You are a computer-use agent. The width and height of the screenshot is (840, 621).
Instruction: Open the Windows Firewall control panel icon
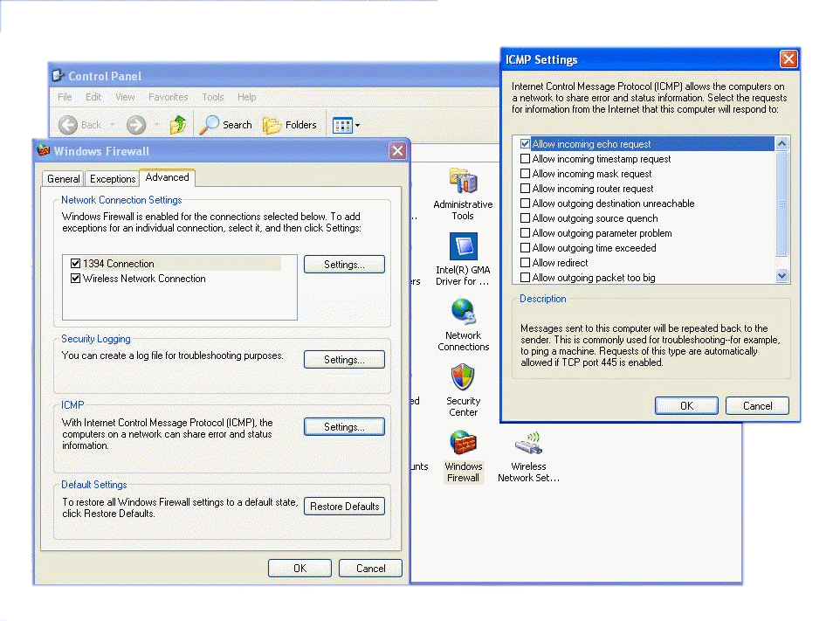pos(463,444)
